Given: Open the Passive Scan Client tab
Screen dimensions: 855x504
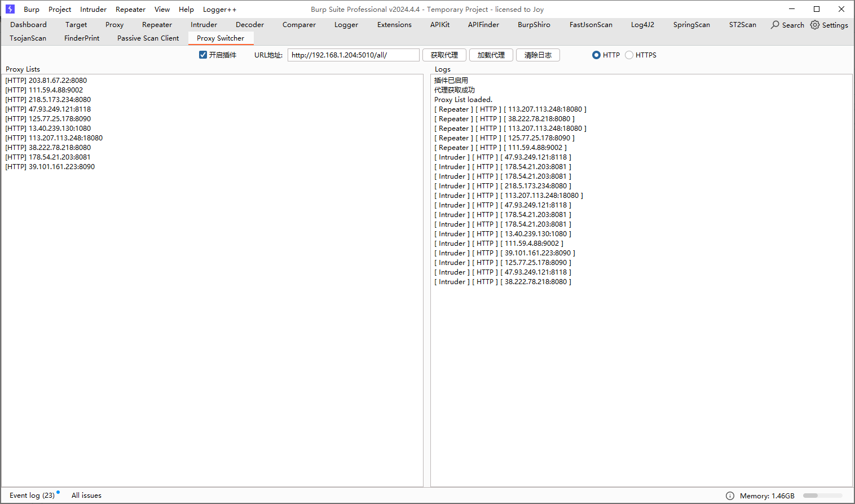Looking at the screenshot, I should (x=148, y=38).
